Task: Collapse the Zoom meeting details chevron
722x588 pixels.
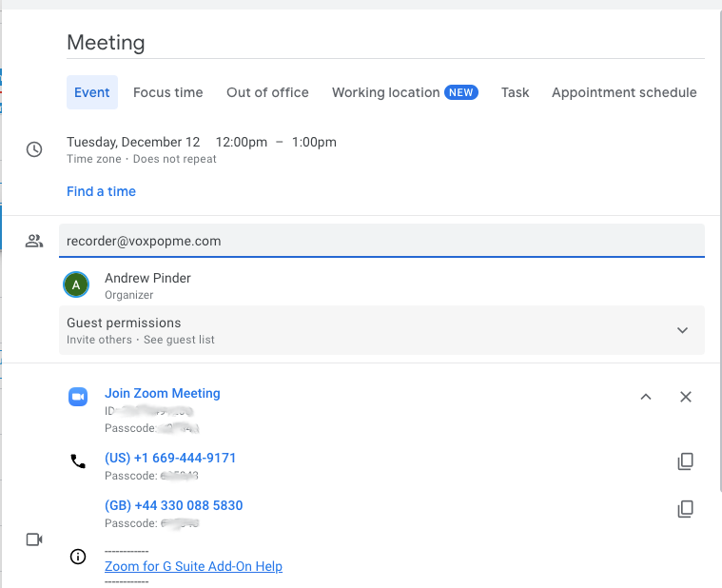Action: pos(646,397)
